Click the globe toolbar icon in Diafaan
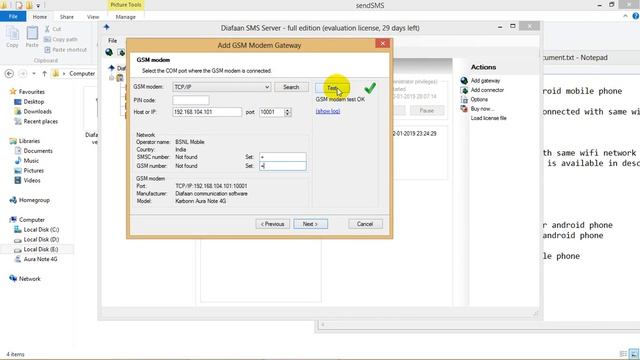640x360 pixels. point(109,52)
